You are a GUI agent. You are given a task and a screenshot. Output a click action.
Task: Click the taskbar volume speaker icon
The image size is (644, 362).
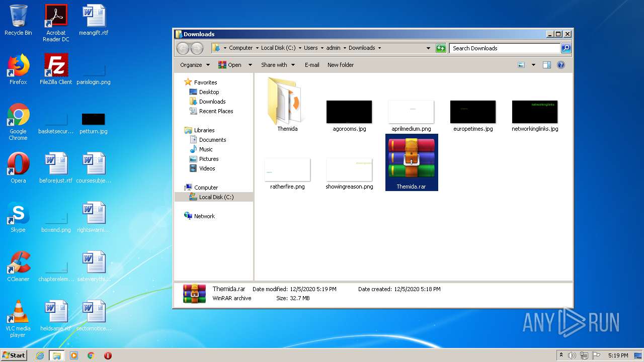[x=572, y=355]
